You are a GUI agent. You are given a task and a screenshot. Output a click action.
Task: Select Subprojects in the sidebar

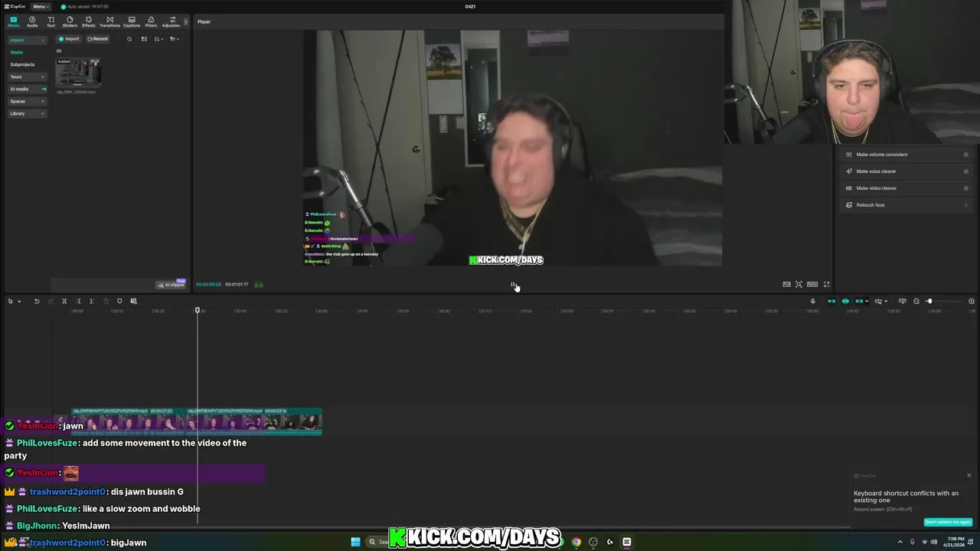22,64
